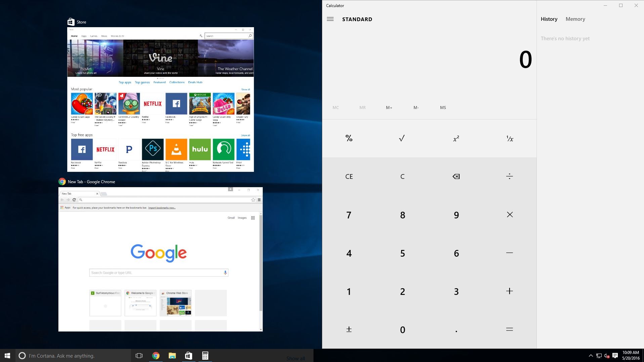The image size is (644, 362).
Task: Click the 7 digit key
Action: pyautogui.click(x=349, y=215)
